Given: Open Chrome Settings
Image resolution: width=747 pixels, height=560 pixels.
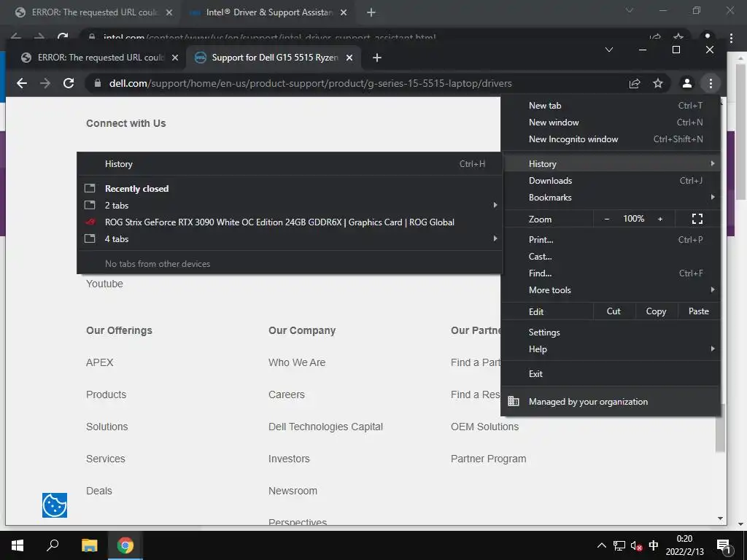Looking at the screenshot, I should [611, 332].
